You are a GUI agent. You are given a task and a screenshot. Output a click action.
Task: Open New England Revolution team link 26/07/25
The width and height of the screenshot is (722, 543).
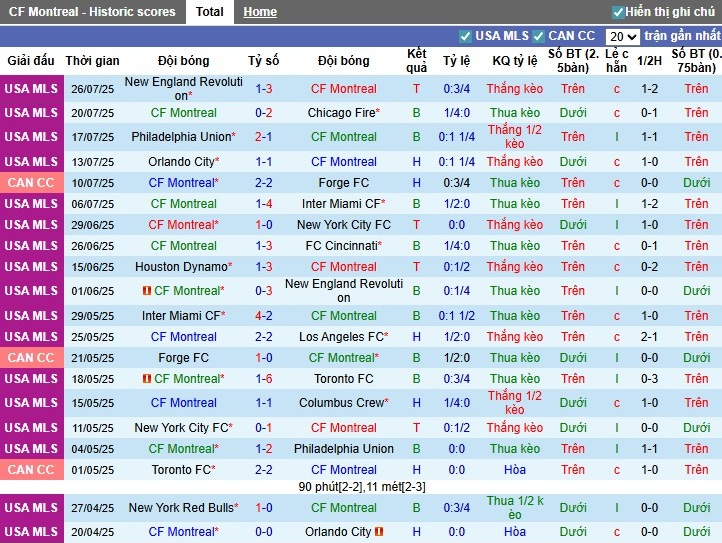[183, 88]
